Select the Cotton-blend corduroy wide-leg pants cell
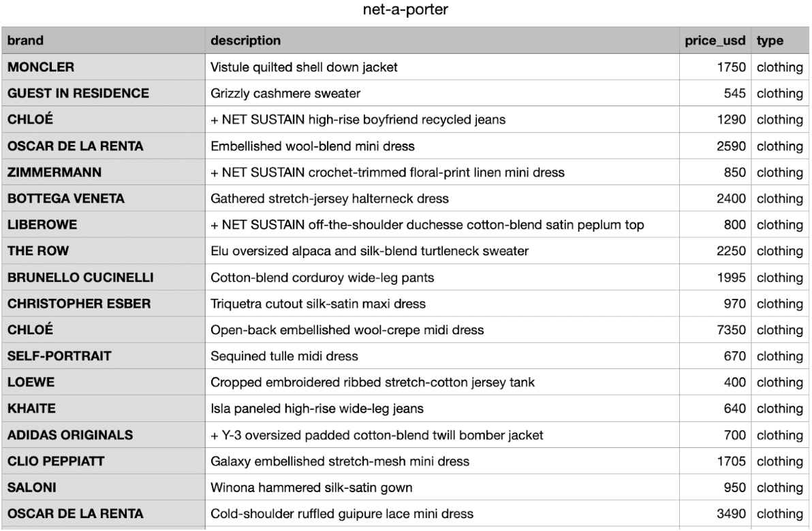The width and height of the screenshot is (812, 531). [322, 278]
